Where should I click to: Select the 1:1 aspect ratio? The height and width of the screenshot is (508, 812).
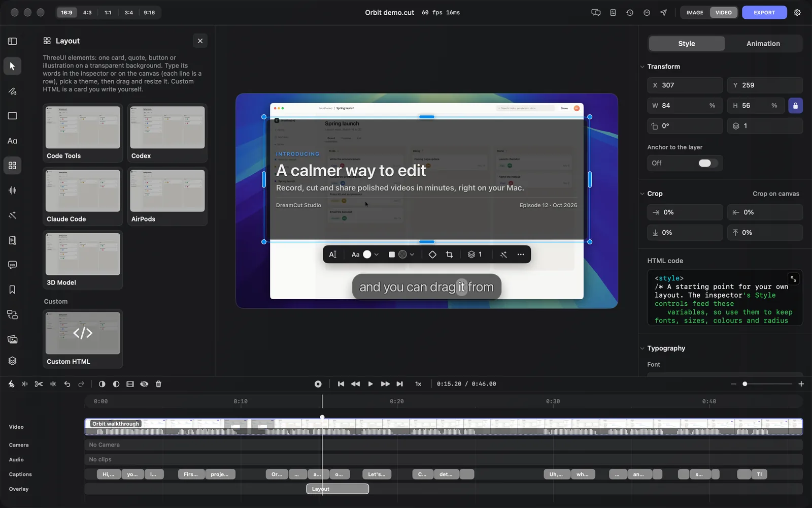point(108,13)
